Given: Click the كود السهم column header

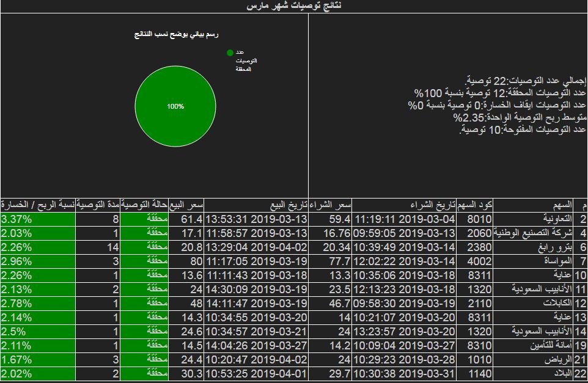Looking at the screenshot, I should [480, 203].
